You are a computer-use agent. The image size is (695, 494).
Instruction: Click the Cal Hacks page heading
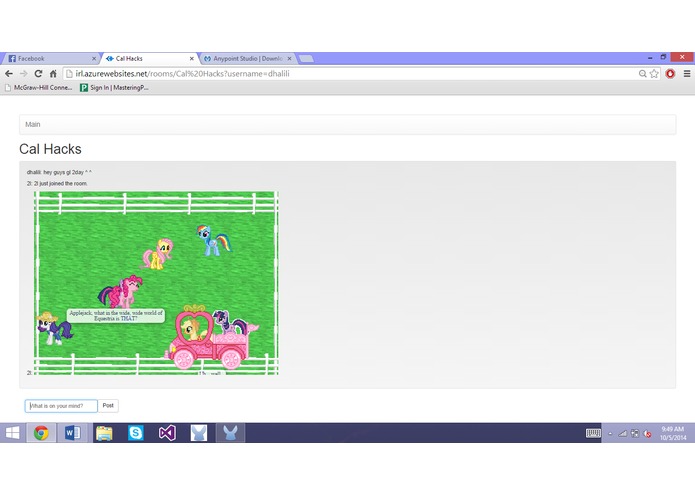pos(50,149)
